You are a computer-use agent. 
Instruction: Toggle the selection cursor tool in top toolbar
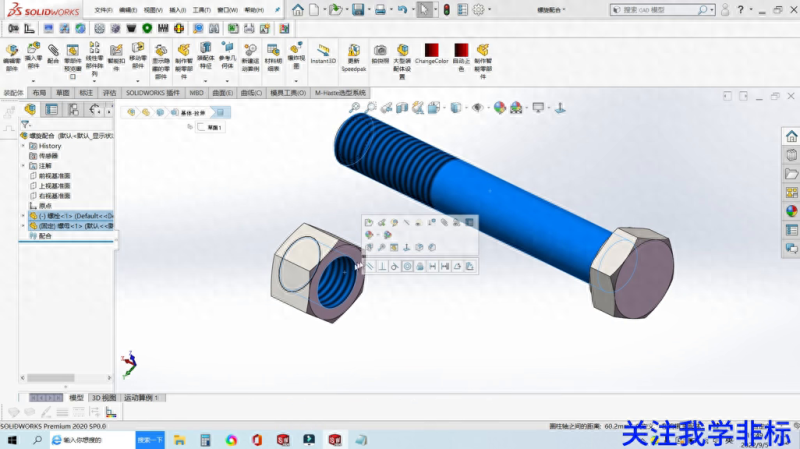coord(424,10)
